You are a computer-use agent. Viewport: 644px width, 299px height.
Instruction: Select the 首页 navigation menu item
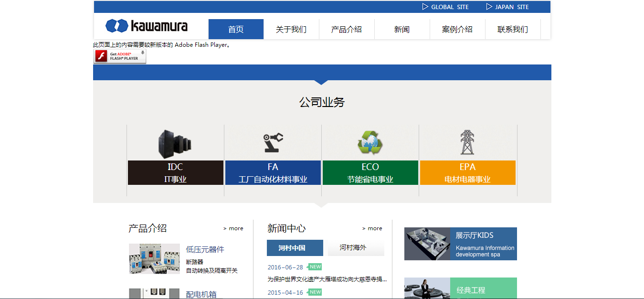pyautogui.click(x=236, y=29)
